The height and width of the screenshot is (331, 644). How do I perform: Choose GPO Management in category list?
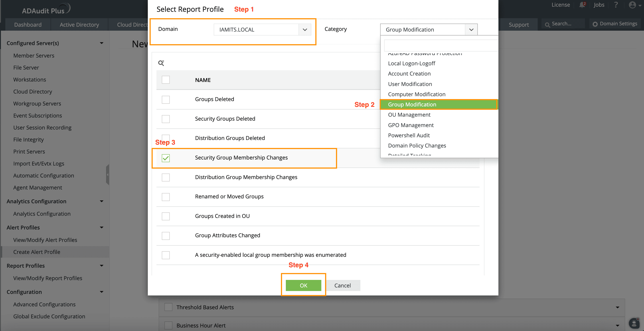click(x=411, y=125)
